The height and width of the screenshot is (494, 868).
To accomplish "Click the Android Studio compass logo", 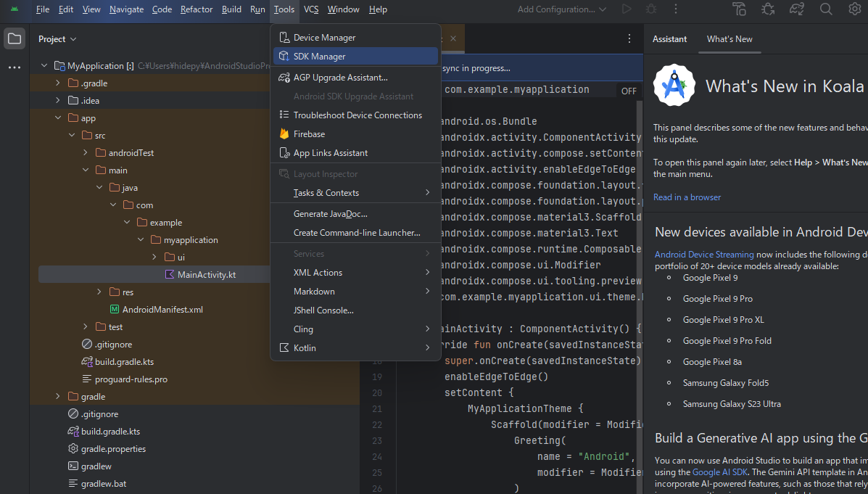I will [x=674, y=86].
